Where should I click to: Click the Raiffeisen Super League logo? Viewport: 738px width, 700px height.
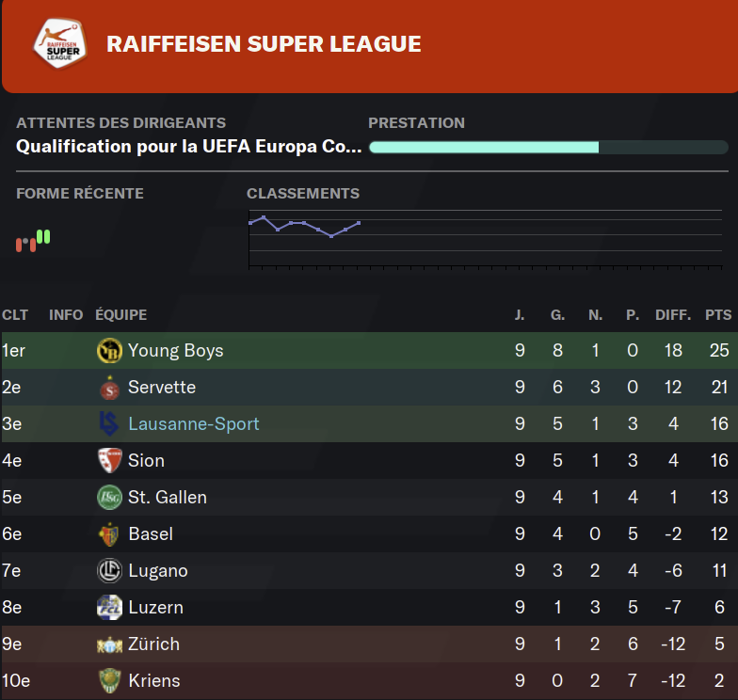(60, 43)
